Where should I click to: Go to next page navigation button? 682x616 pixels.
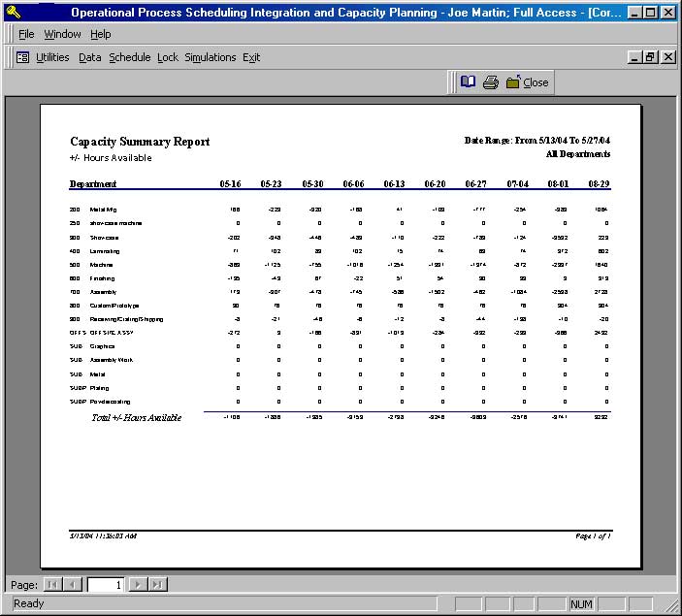(x=138, y=584)
